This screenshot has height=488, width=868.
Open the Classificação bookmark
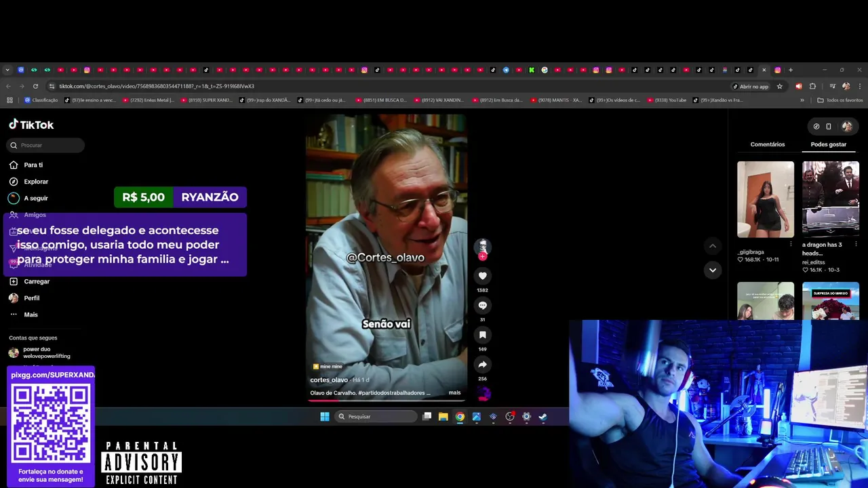click(x=41, y=100)
